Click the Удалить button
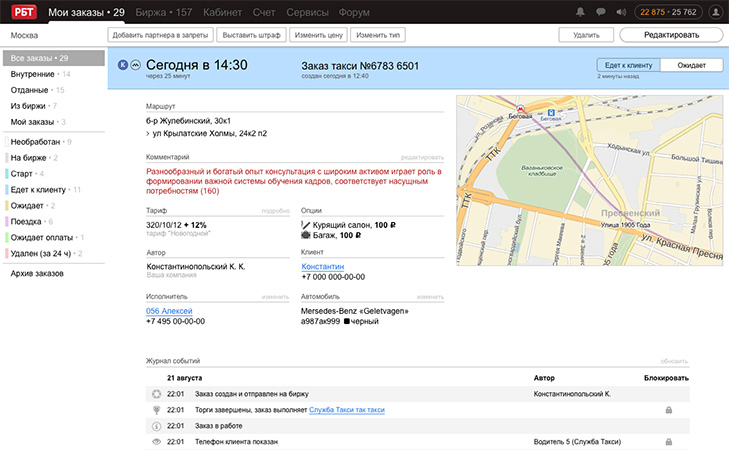729x450 pixels. (586, 35)
